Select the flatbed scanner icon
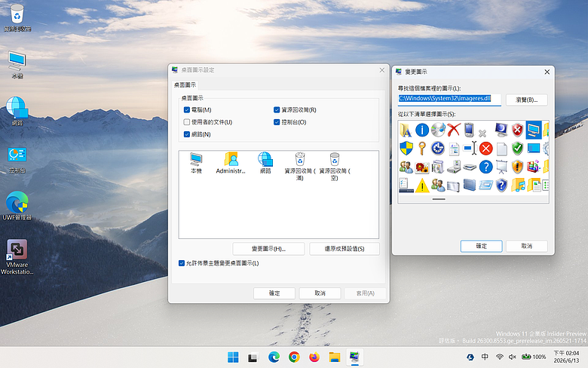The width and height of the screenshot is (588, 368). 470,167
